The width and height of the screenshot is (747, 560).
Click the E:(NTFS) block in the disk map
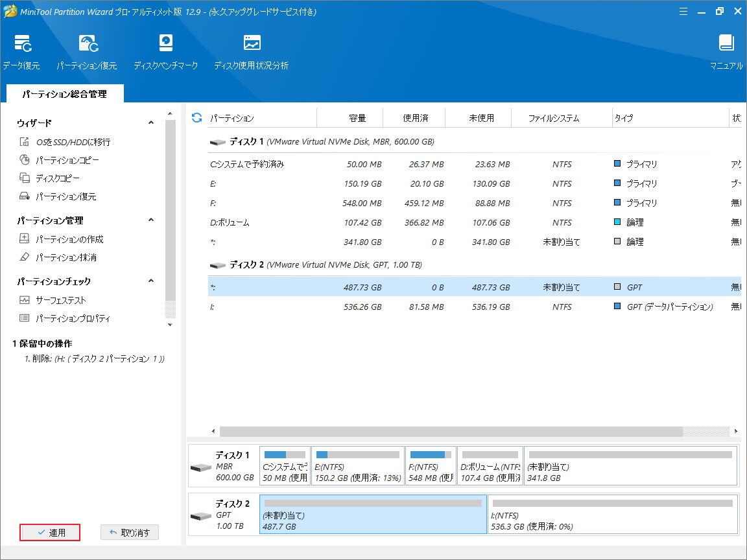(x=358, y=466)
